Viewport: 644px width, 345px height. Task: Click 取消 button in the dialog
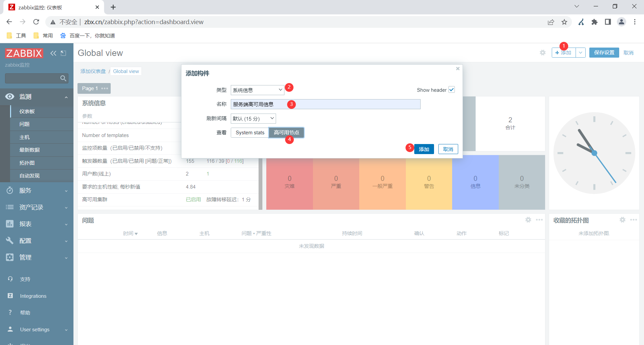448,149
